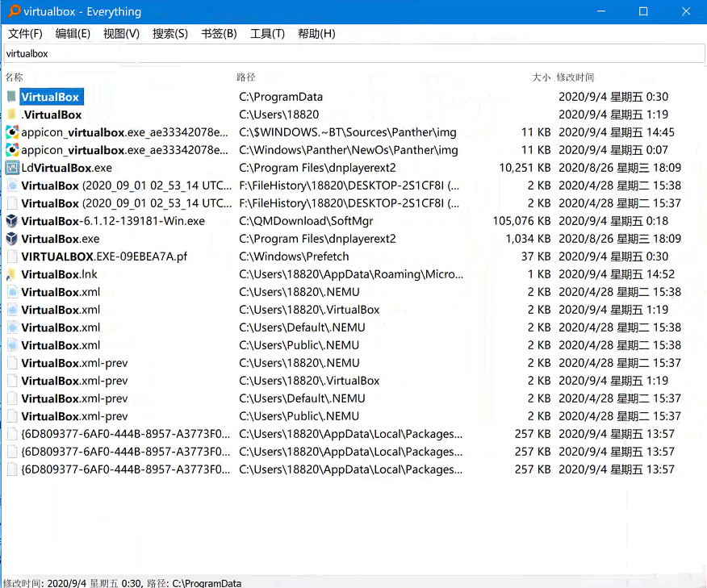Screen dimensions: 707x588
Task: Click the size value "10,251 KB"
Action: [x=525, y=168]
